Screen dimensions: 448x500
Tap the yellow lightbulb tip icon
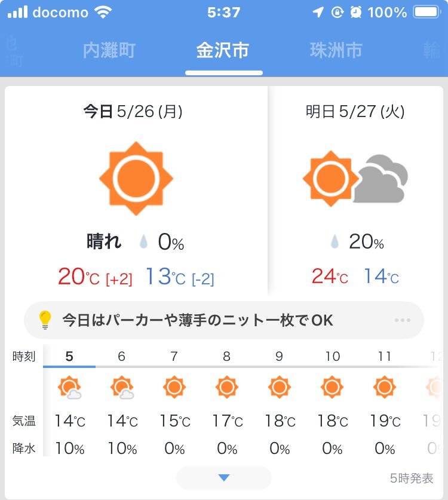pos(45,320)
